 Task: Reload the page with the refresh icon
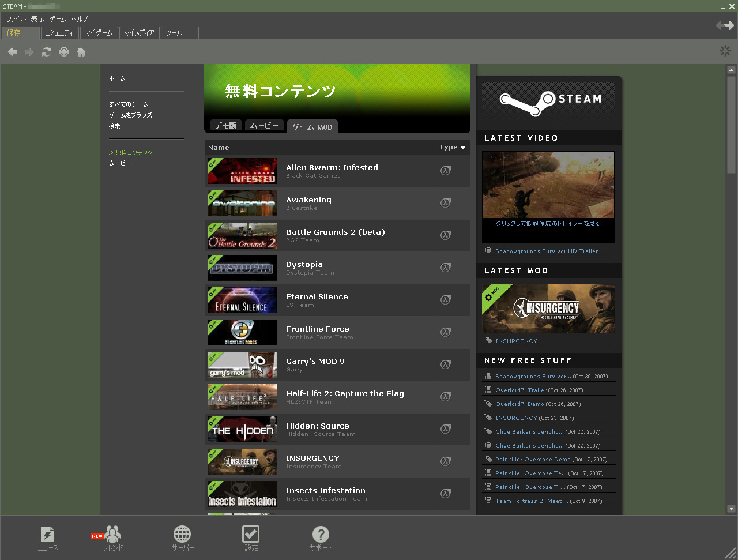coord(47,52)
